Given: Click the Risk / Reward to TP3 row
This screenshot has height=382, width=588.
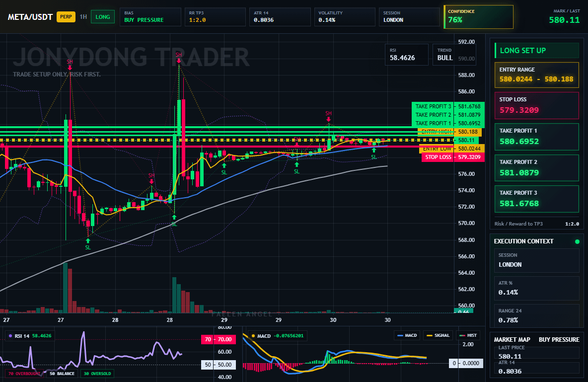Looking at the screenshot, I should (537, 224).
